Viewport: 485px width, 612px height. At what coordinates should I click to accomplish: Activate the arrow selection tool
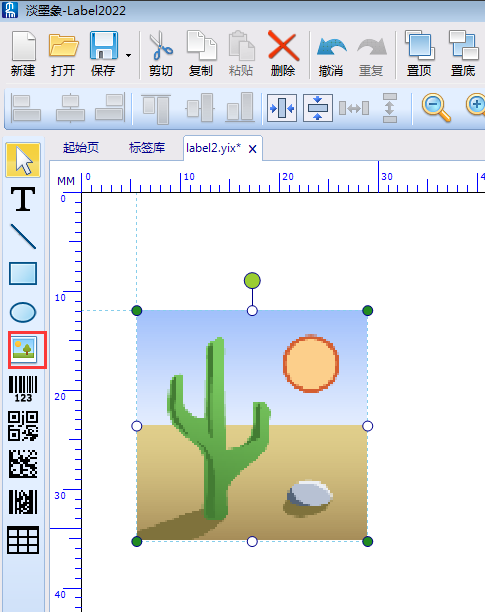click(x=23, y=160)
